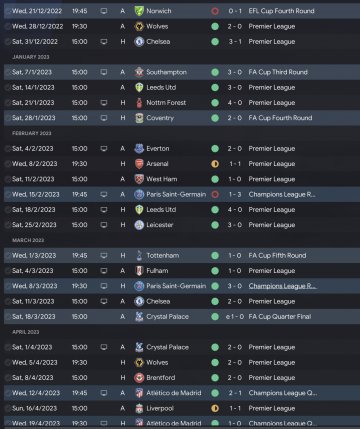Click the red loss indicator for Norwich match

click(x=215, y=11)
